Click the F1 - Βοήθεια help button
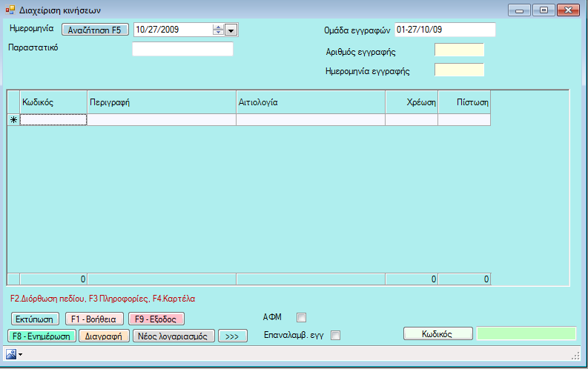588x369 pixels. click(x=94, y=319)
